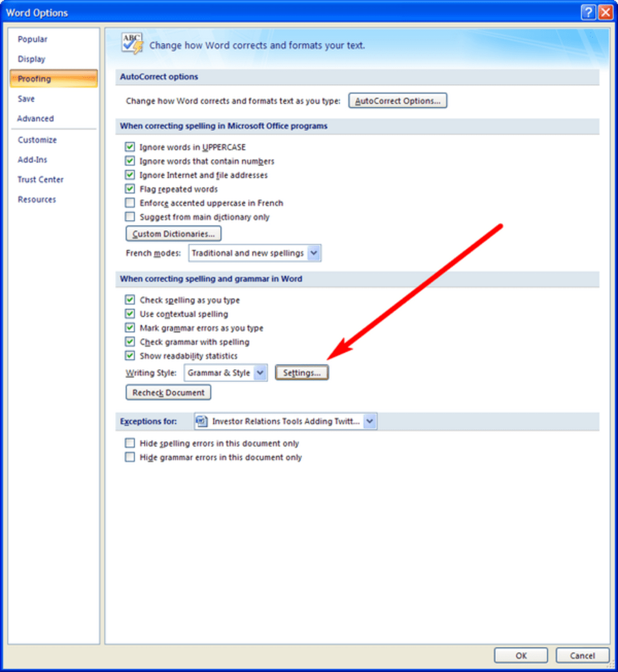This screenshot has height=672, width=618.
Task: Open the Add-Ins category
Action: (x=32, y=160)
